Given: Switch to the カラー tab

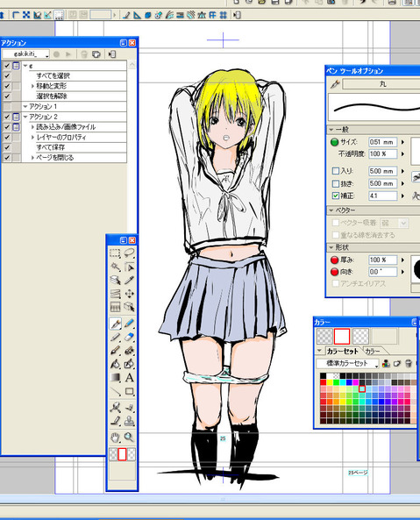Looking at the screenshot, I should (x=373, y=351).
